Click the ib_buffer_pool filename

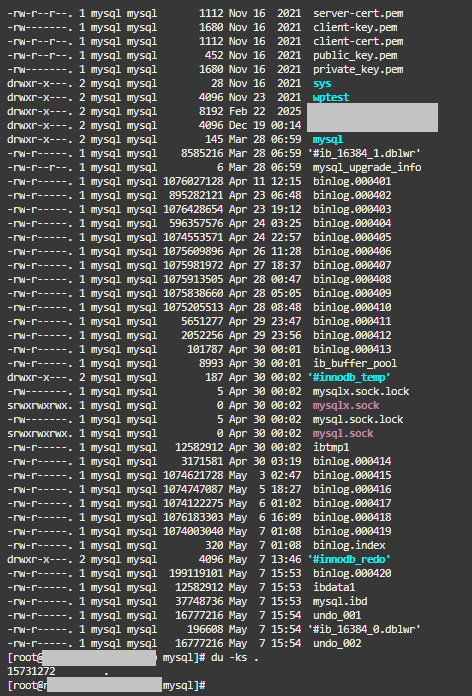[x=355, y=363]
